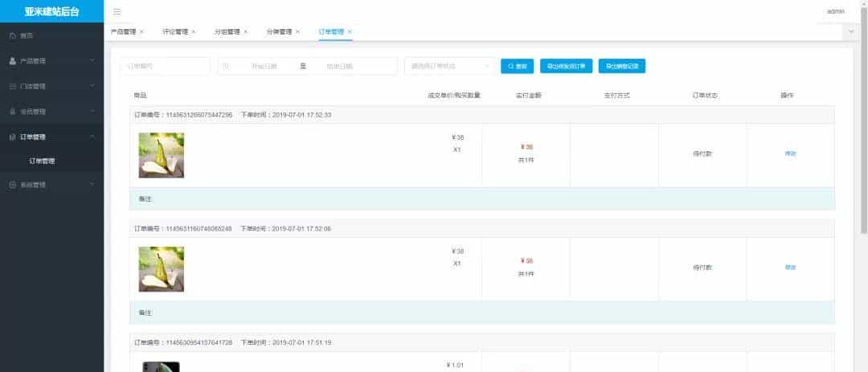
Task: Click the page vertical scrollbar
Action: [864, 119]
